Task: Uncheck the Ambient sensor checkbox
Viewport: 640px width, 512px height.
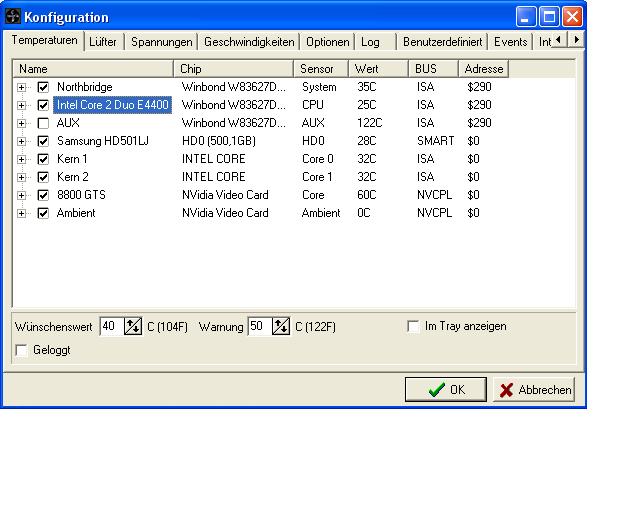Action: point(43,213)
